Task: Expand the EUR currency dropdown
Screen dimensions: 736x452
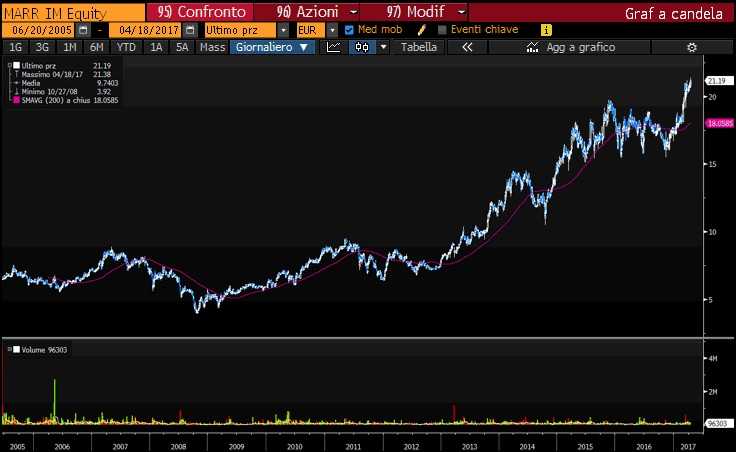Action: pos(332,30)
